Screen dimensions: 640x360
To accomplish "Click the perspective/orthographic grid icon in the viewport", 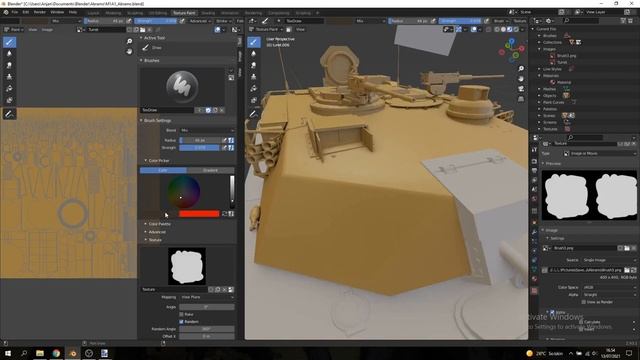I will pos(521,99).
